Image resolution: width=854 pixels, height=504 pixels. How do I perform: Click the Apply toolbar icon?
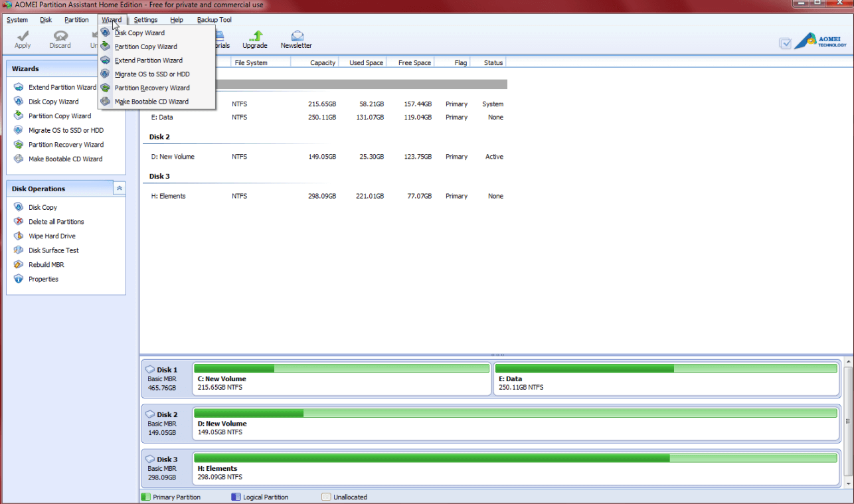pyautogui.click(x=23, y=36)
